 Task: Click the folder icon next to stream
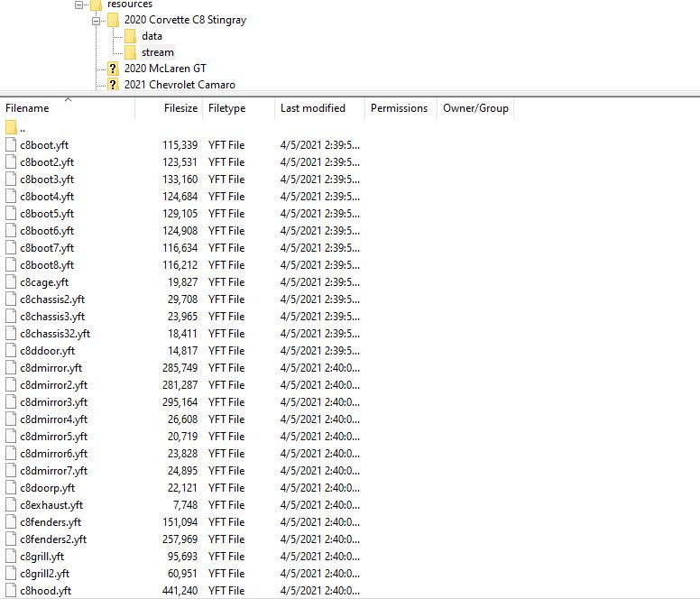tap(131, 52)
